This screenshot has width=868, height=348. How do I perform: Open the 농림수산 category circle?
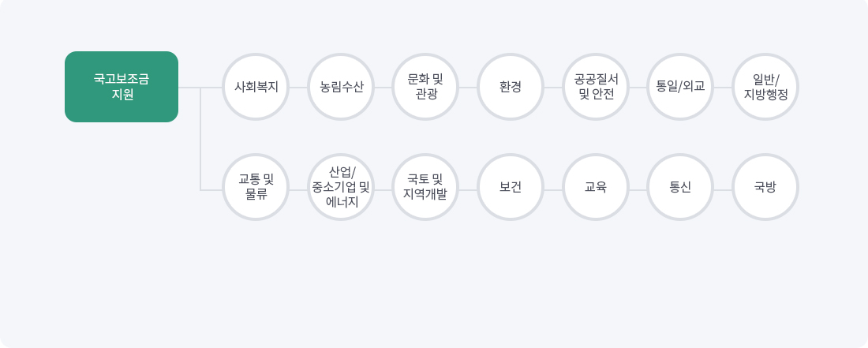pyautogui.click(x=342, y=87)
